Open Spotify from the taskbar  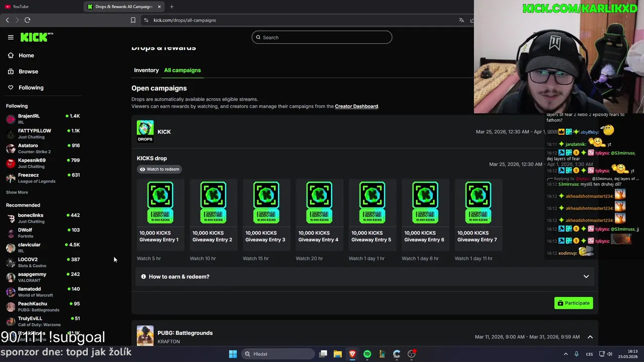(367, 354)
